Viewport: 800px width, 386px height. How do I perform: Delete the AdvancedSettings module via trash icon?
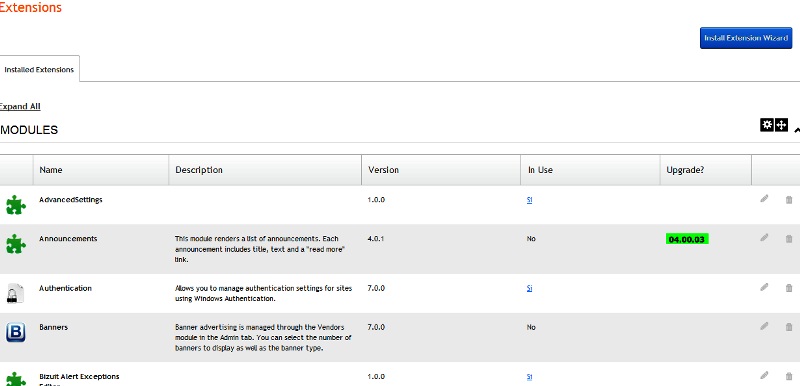click(x=789, y=200)
